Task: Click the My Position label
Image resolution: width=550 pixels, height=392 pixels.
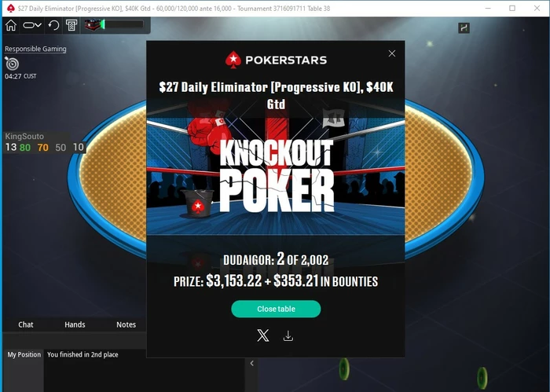Action: pyautogui.click(x=24, y=354)
